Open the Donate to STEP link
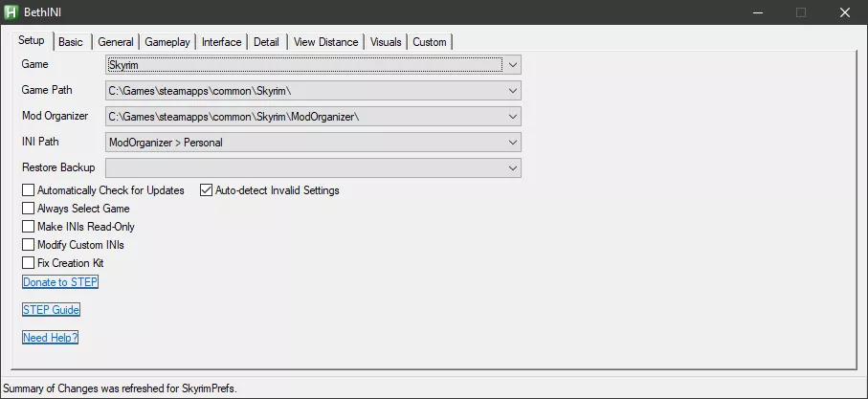Viewport: 868px width, 399px height. (60, 282)
